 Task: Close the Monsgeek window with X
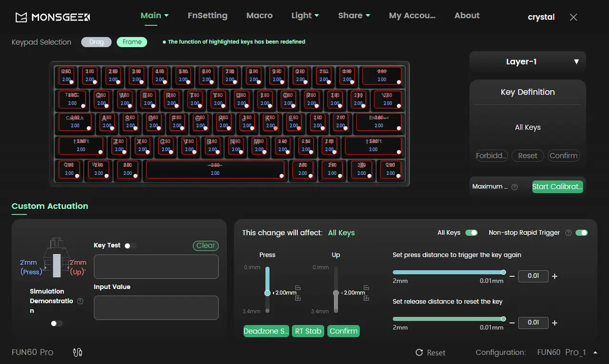click(x=573, y=17)
